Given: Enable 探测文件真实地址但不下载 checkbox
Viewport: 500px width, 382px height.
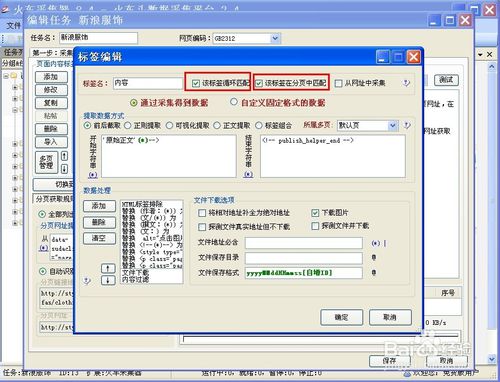Looking at the screenshot, I should [202, 227].
